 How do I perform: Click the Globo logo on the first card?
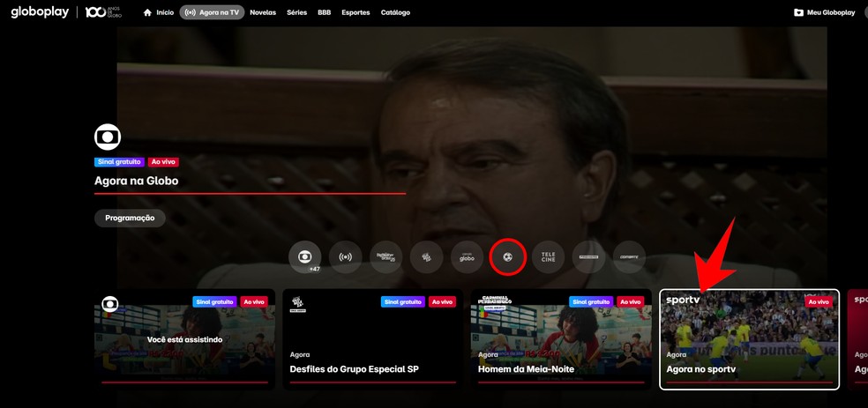[x=109, y=304]
